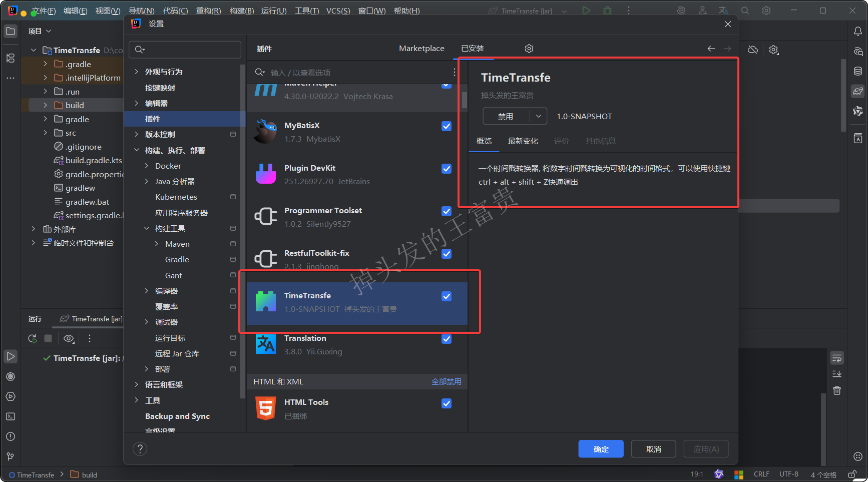Screen dimensions: 868x482
Task: Expand Docker settings node
Action: click(147, 166)
